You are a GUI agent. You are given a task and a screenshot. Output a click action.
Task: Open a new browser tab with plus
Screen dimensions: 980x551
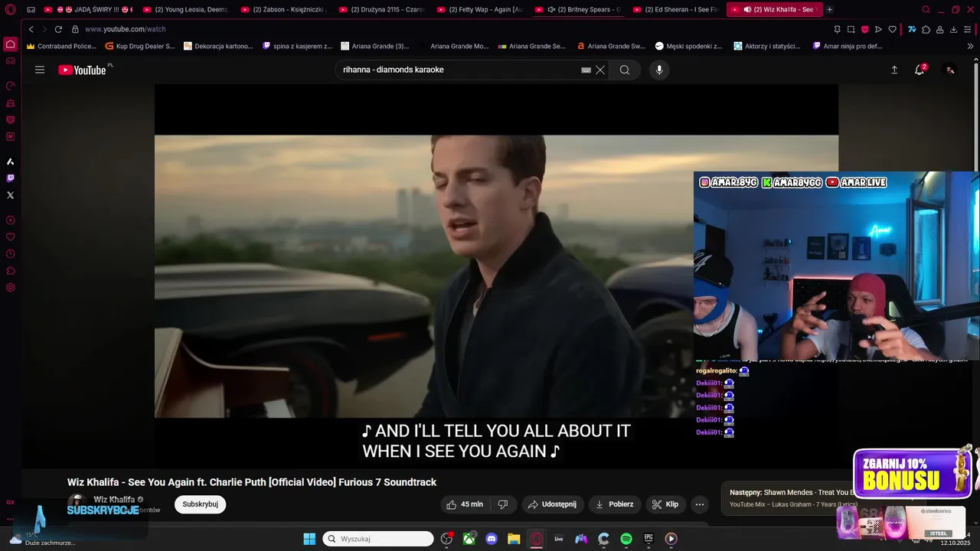click(829, 9)
